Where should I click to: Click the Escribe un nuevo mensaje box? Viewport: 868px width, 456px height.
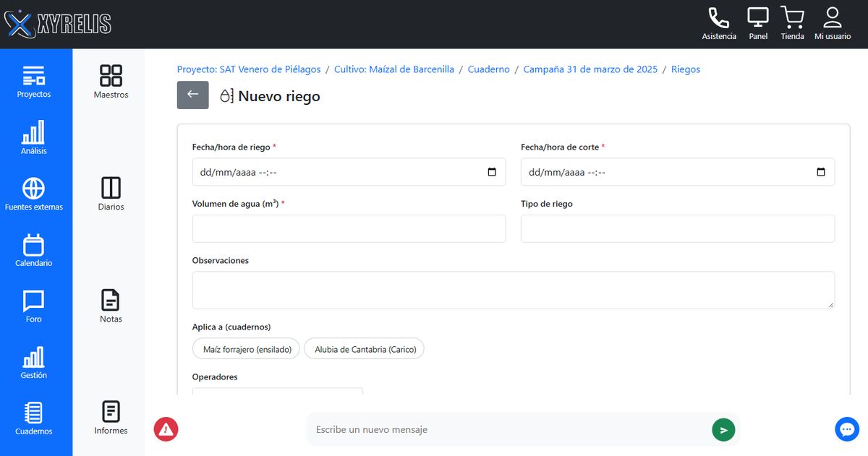pyautogui.click(x=510, y=429)
